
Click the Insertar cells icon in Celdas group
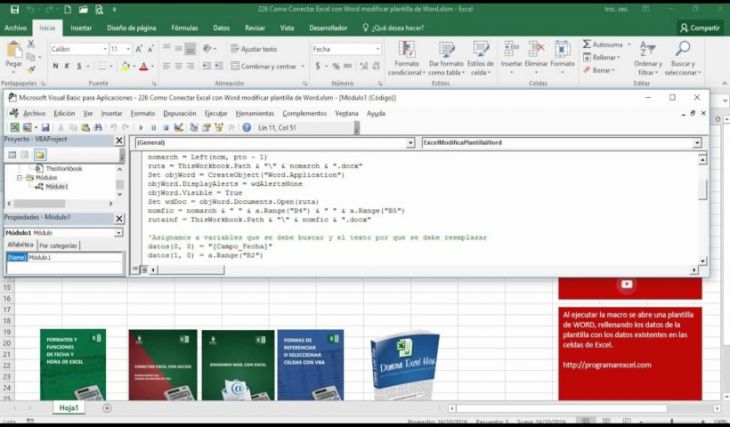point(511,48)
